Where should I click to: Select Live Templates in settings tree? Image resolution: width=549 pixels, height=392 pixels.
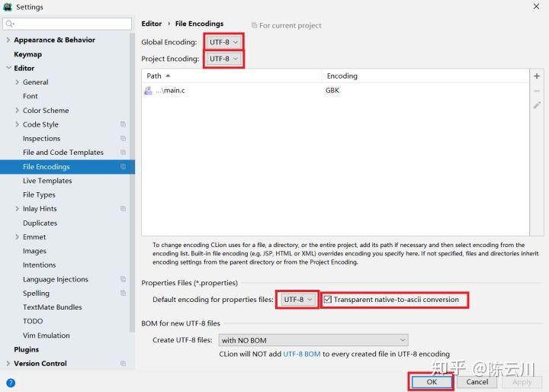(x=47, y=181)
